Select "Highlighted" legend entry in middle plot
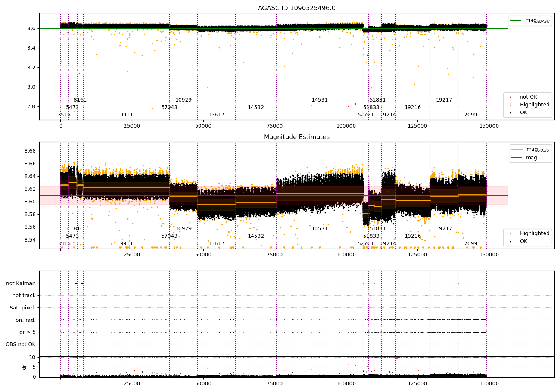 coord(535,234)
